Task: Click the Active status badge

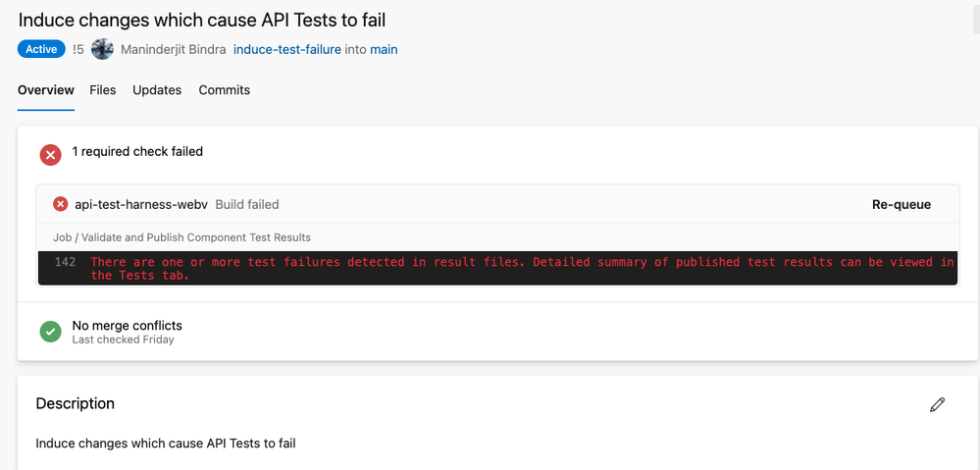Action: pos(41,49)
